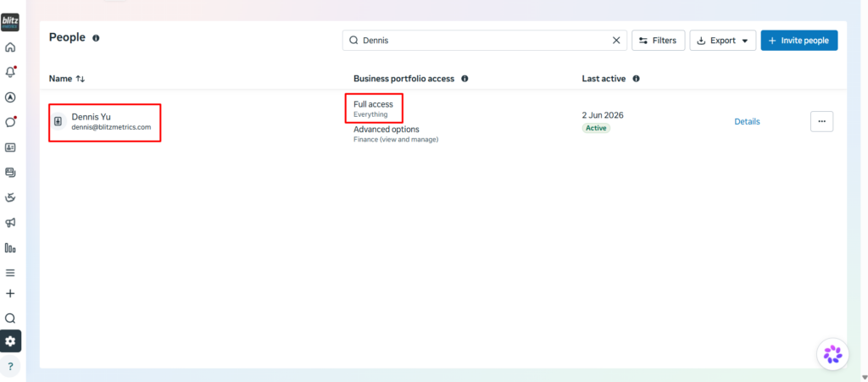
Task: Open the planner swirl icon in sidebar
Action: pyautogui.click(x=10, y=197)
